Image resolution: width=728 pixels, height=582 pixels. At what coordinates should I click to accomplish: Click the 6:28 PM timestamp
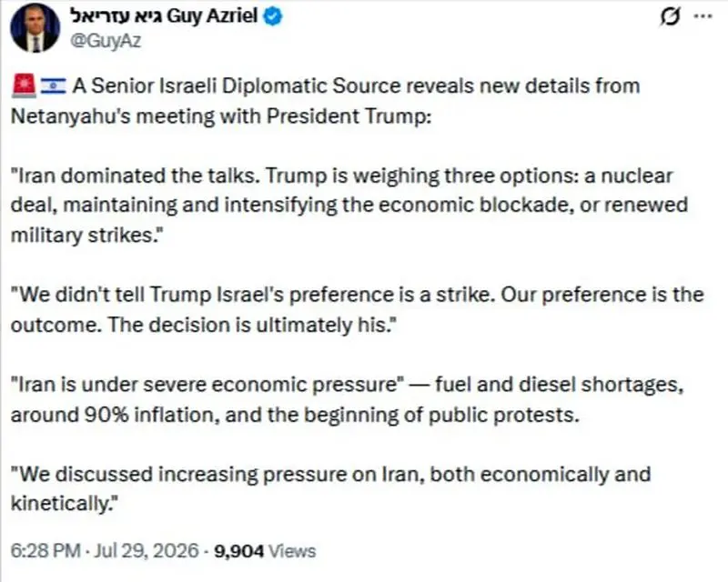pyautogui.click(x=45, y=551)
